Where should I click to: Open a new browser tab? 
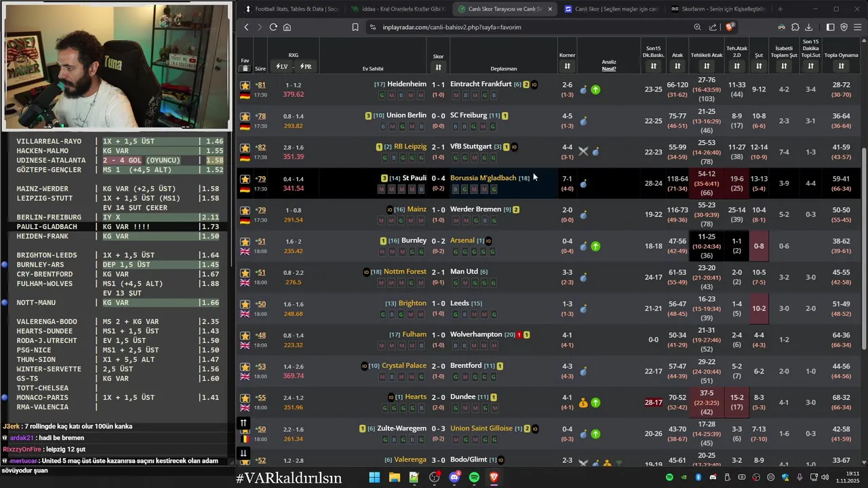pos(780,9)
